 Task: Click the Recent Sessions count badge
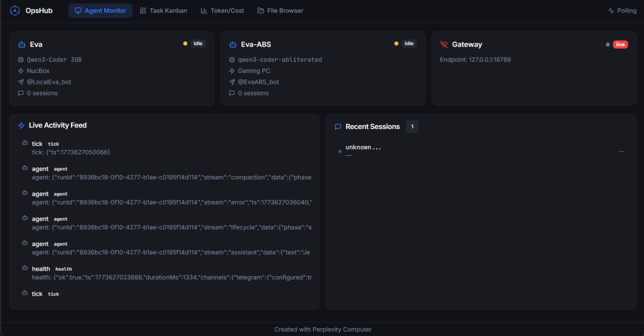coord(412,127)
